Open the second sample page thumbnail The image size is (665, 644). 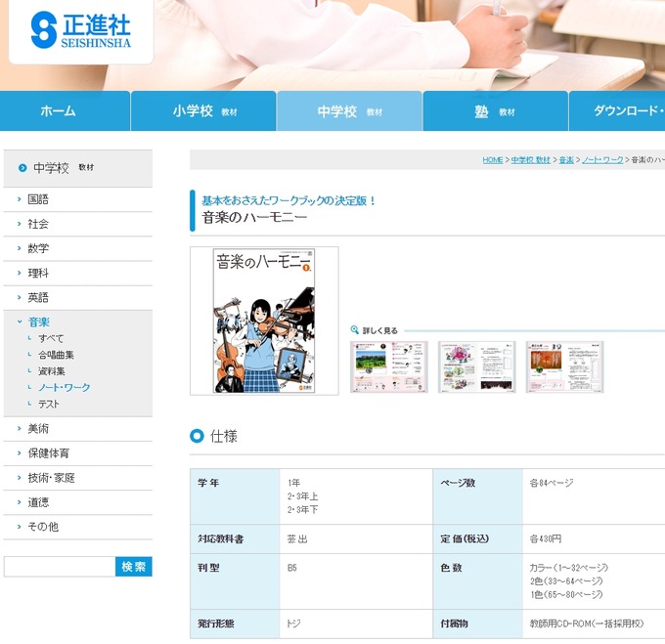pyautogui.click(x=476, y=366)
